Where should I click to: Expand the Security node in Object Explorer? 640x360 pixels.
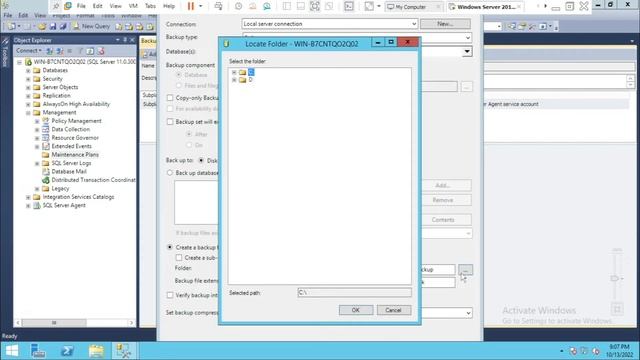28,79
